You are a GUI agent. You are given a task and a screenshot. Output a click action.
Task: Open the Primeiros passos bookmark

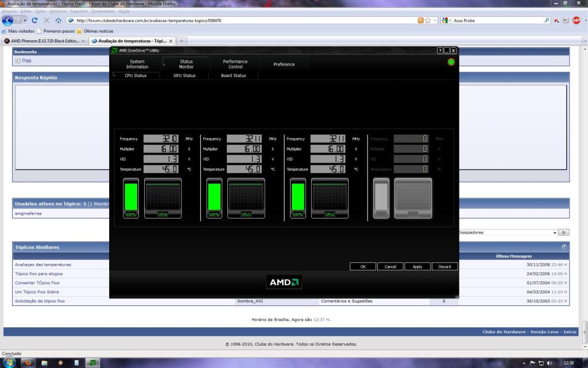(x=56, y=31)
